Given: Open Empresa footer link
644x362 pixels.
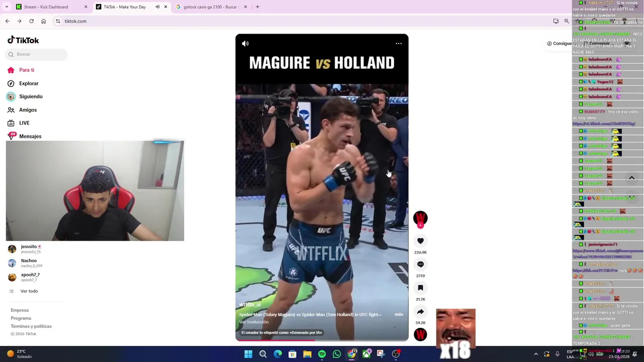Looking at the screenshot, I should tap(20, 310).
